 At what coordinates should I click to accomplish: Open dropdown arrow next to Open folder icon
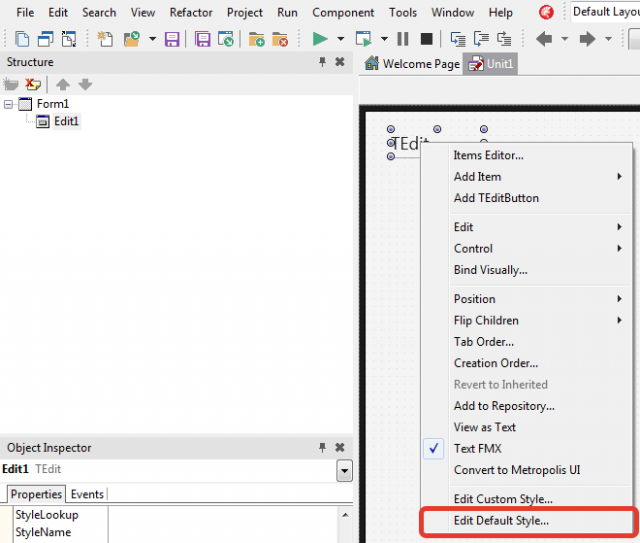point(152,39)
